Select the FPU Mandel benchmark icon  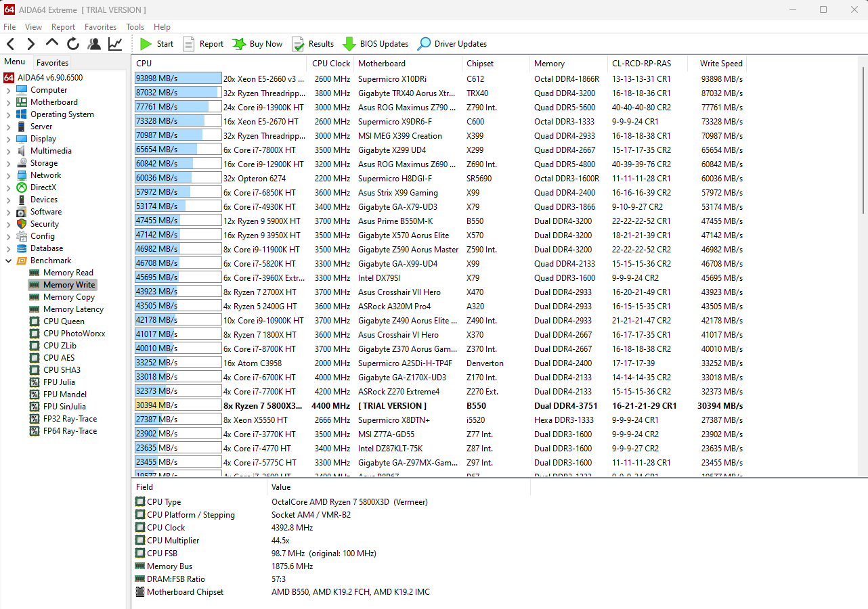coord(35,394)
